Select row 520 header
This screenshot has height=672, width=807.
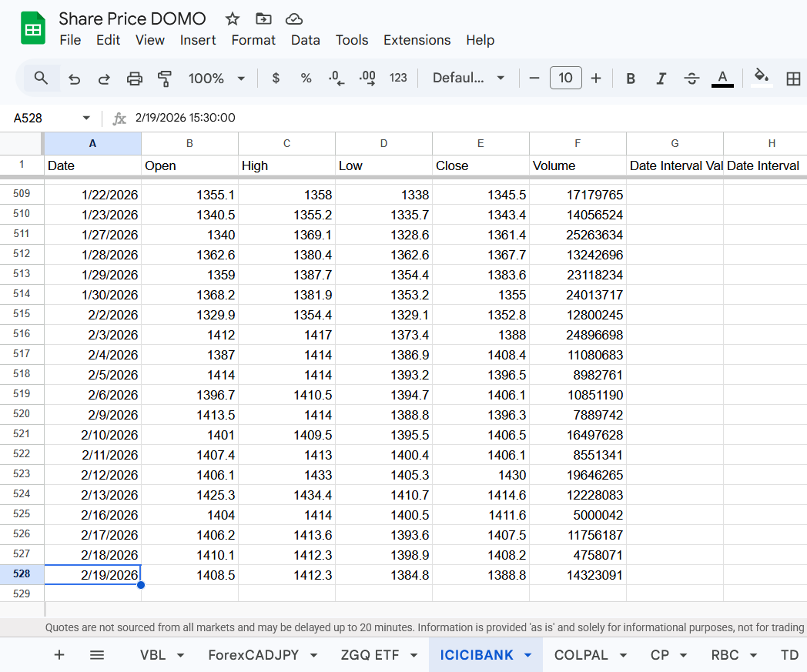pos(22,414)
